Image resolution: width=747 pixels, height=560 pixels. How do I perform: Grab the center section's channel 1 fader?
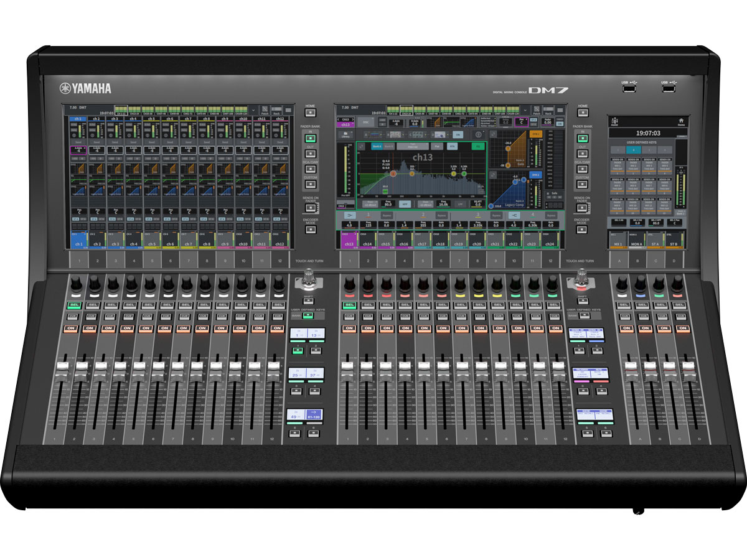[x=347, y=373]
